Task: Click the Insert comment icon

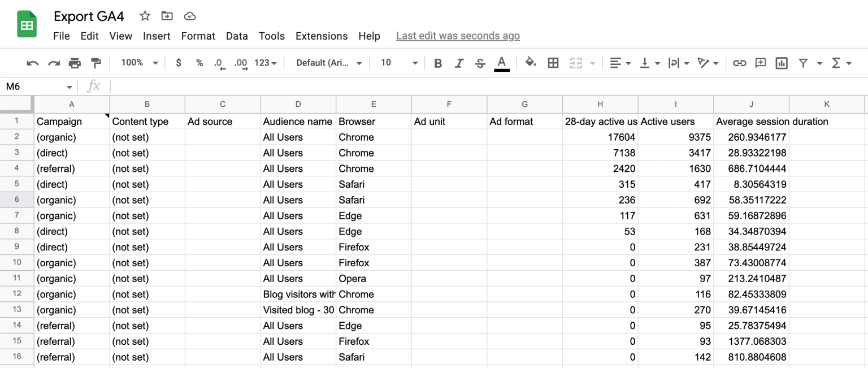Action: [x=760, y=63]
